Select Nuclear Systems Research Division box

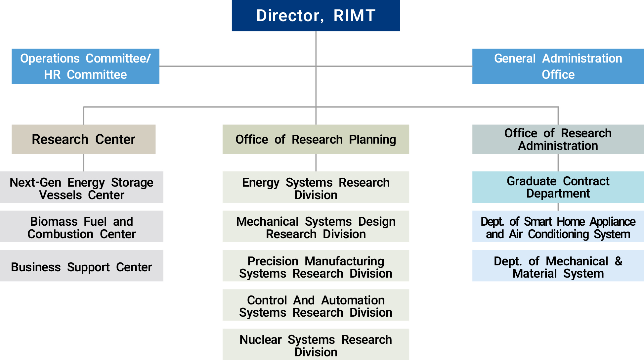(x=316, y=344)
